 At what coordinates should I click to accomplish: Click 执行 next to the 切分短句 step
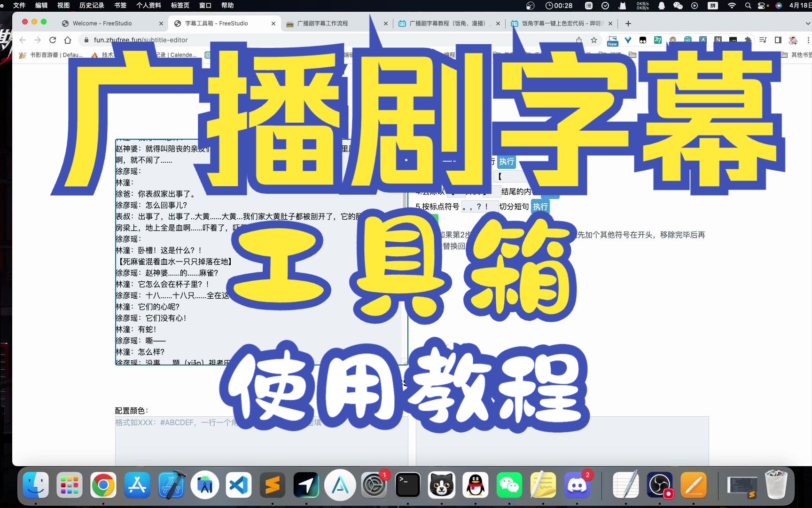540,206
